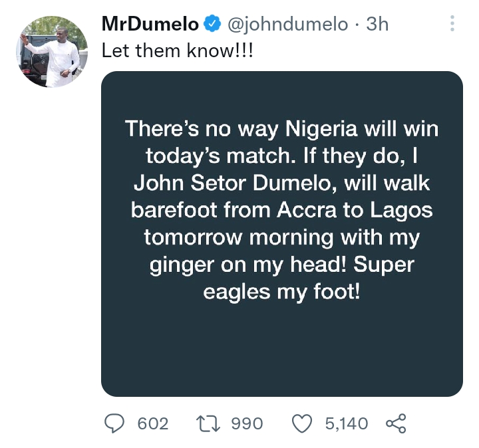The image size is (479, 448).
Task: Open the @johndumelo handle link
Action: pyautogui.click(x=288, y=25)
